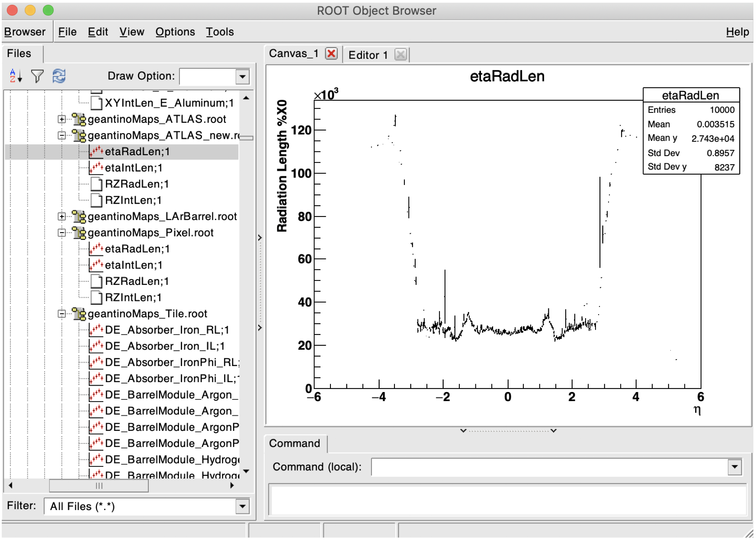This screenshot has width=756, height=542.
Task: Click the refresh icon in Files toolbar
Action: (59, 76)
